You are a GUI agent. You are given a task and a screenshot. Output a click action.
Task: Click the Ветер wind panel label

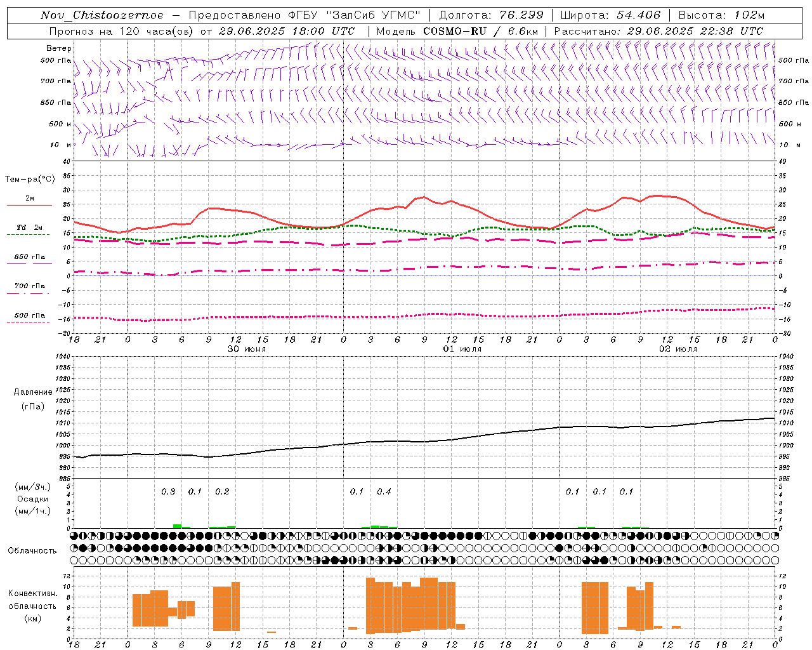59,48
